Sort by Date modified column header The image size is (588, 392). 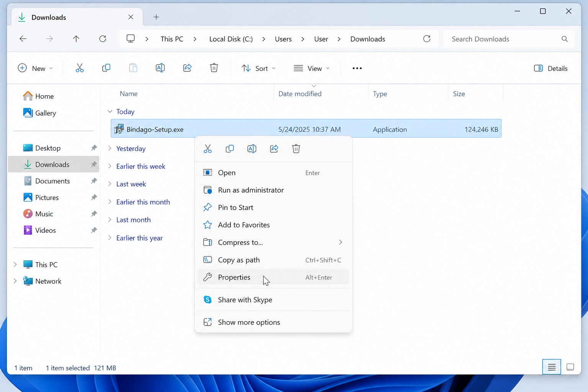[321, 93]
